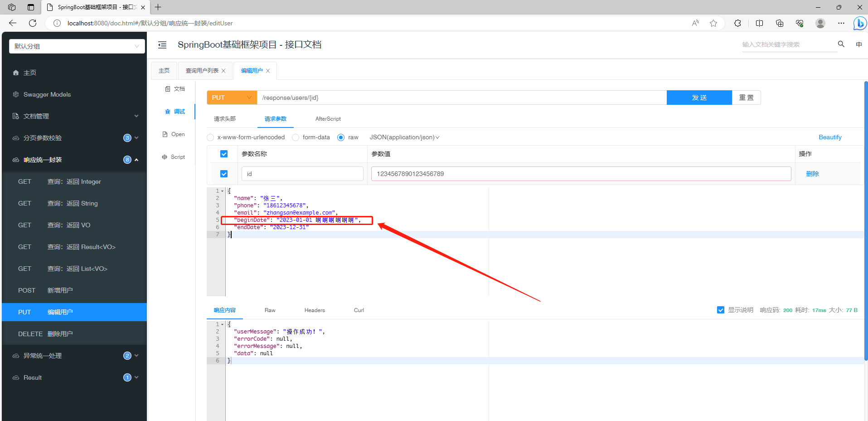The height and width of the screenshot is (421, 868).
Task: Select the form-data radio button
Action: (295, 137)
